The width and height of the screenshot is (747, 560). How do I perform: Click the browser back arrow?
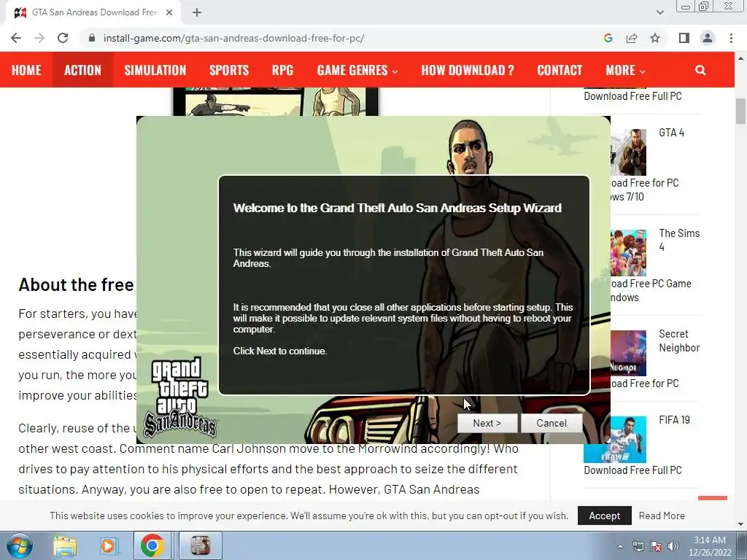click(16, 38)
